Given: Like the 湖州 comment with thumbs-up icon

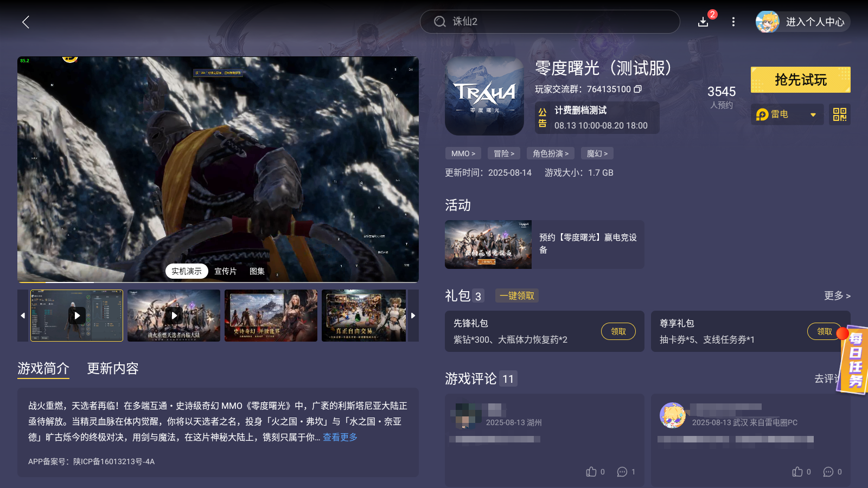Looking at the screenshot, I should pyautogui.click(x=592, y=472).
